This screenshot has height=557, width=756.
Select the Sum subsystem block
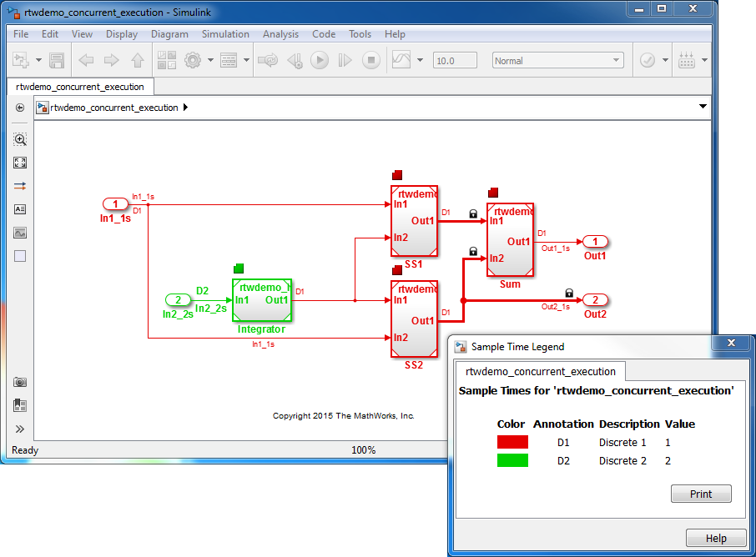510,239
